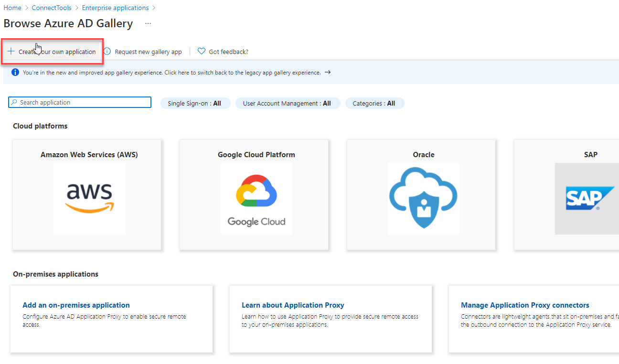The height and width of the screenshot is (364, 619).
Task: Click the magnifier icon in the search box
Action: click(14, 102)
